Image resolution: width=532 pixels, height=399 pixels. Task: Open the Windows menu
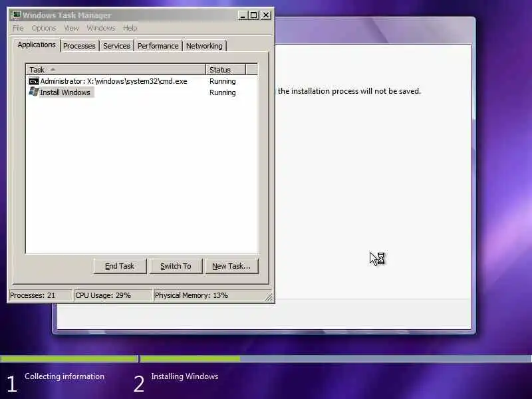click(101, 28)
